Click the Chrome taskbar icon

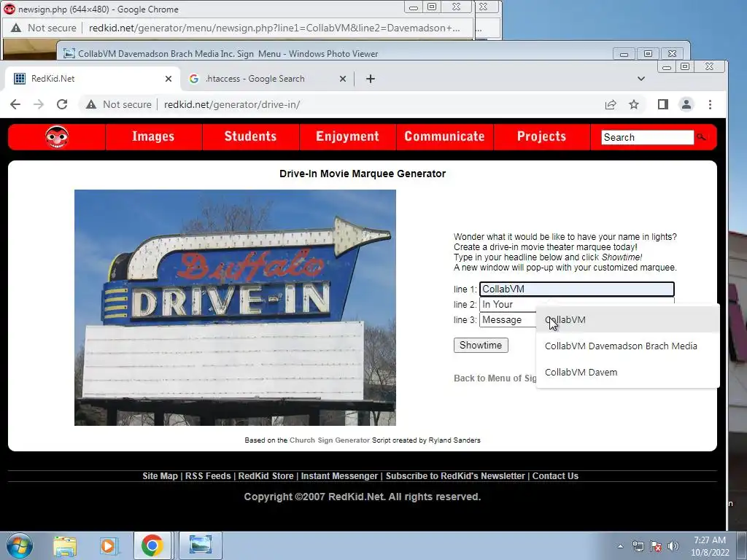pyautogui.click(x=152, y=545)
